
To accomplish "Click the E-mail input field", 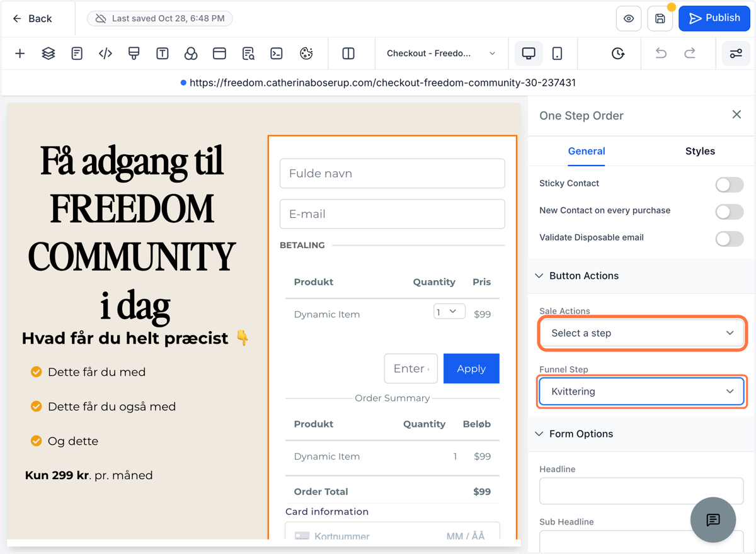I will (x=392, y=214).
